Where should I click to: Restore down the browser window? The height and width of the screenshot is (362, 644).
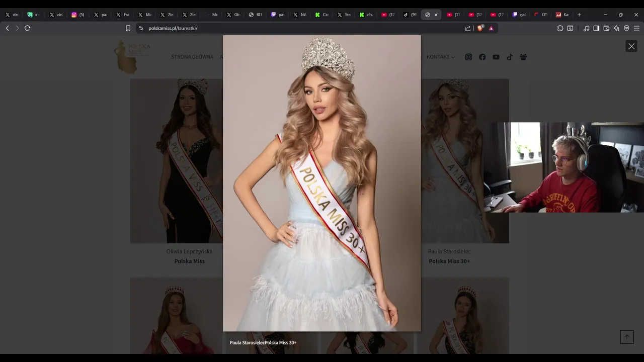point(620,15)
